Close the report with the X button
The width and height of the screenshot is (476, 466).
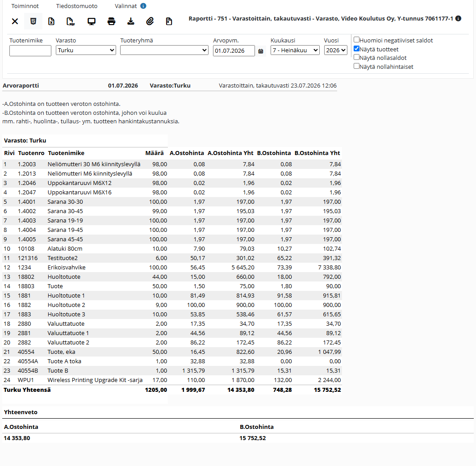point(15,21)
